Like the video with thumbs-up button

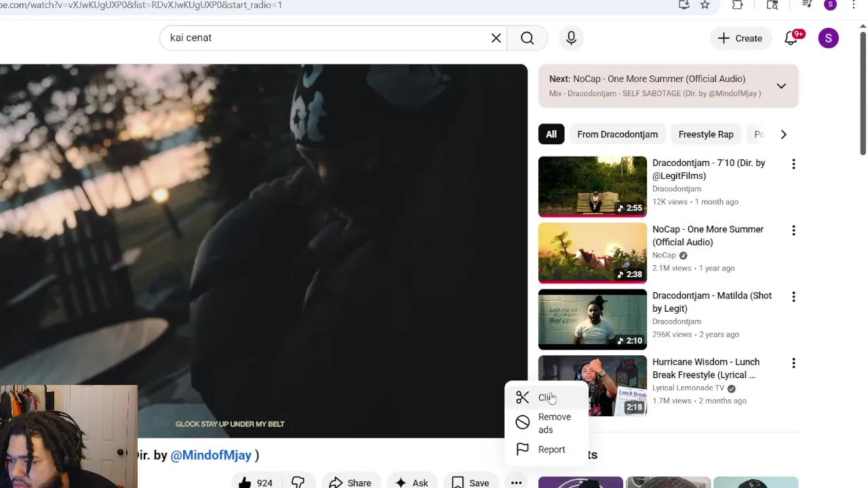[x=255, y=483]
